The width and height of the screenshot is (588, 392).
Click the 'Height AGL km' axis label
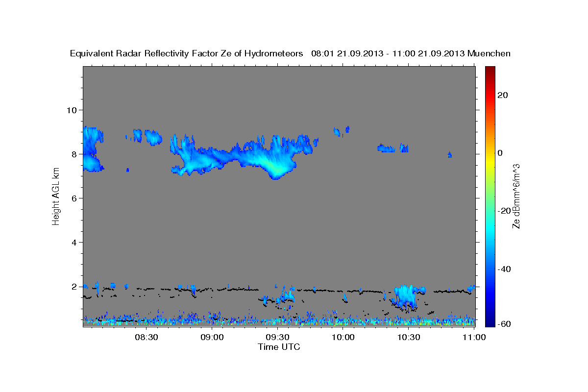pos(56,196)
